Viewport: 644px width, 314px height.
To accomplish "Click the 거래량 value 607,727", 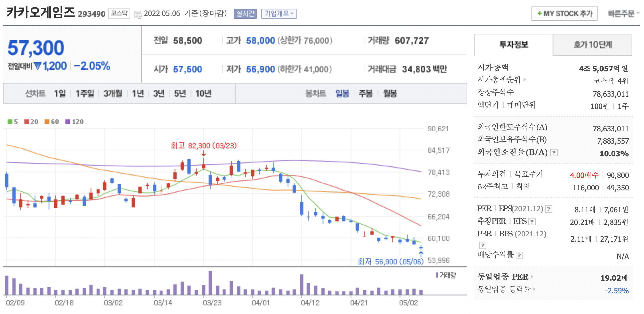I will coord(412,41).
